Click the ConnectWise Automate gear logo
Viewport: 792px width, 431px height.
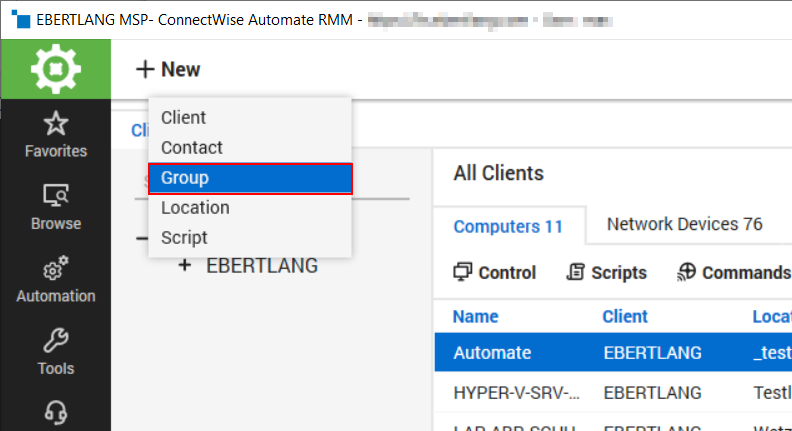56,69
